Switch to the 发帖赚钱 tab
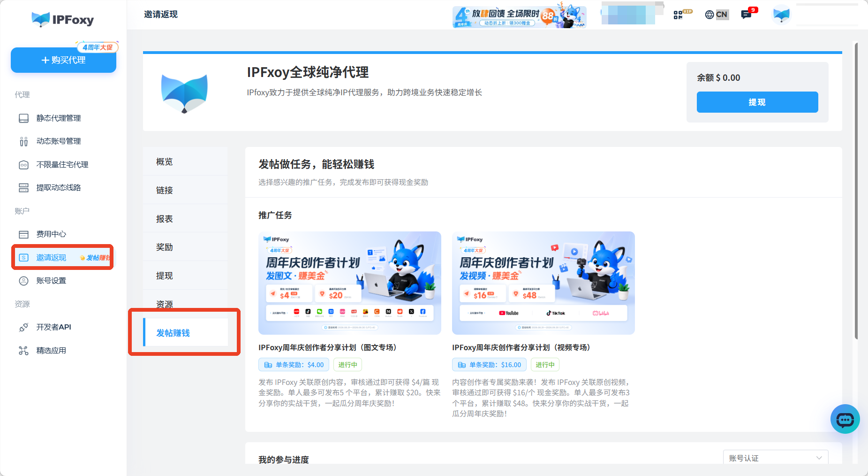 pyautogui.click(x=185, y=333)
